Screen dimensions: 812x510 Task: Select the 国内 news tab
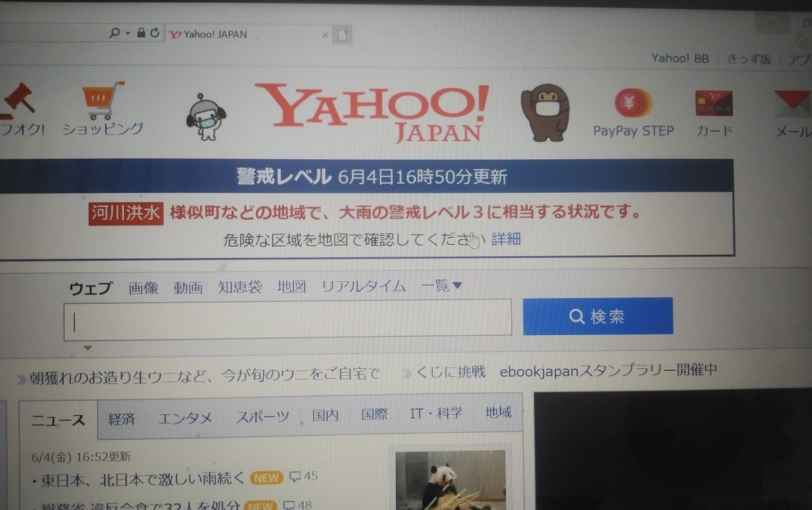(x=325, y=415)
